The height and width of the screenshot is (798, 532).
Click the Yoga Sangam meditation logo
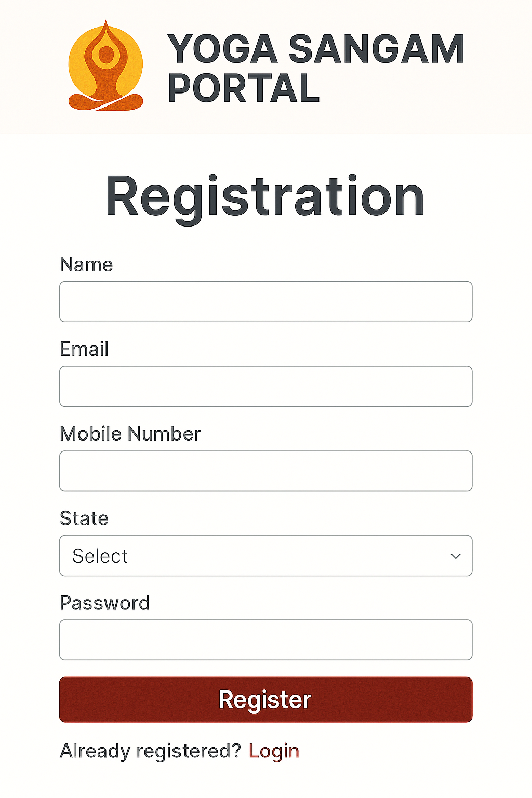[x=105, y=66]
